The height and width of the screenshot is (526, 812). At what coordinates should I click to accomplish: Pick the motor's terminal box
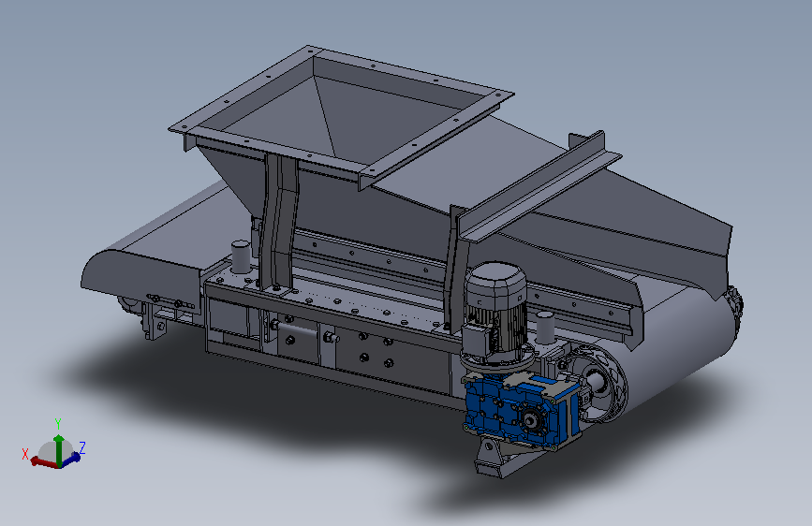coord(476,338)
